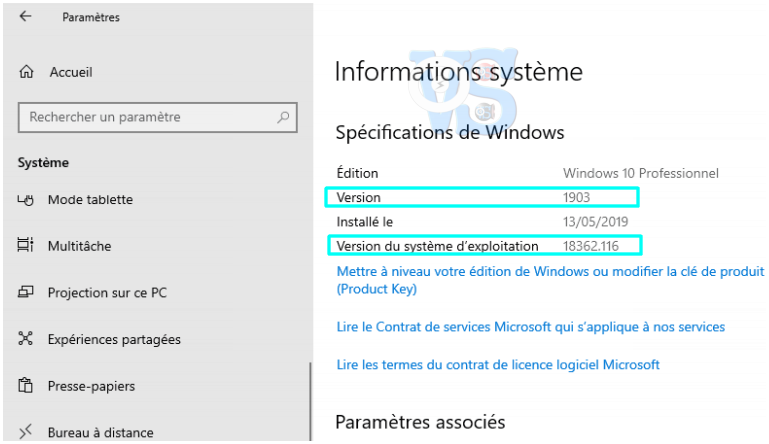
Task: Click the Multitâche icon
Action: (x=27, y=246)
